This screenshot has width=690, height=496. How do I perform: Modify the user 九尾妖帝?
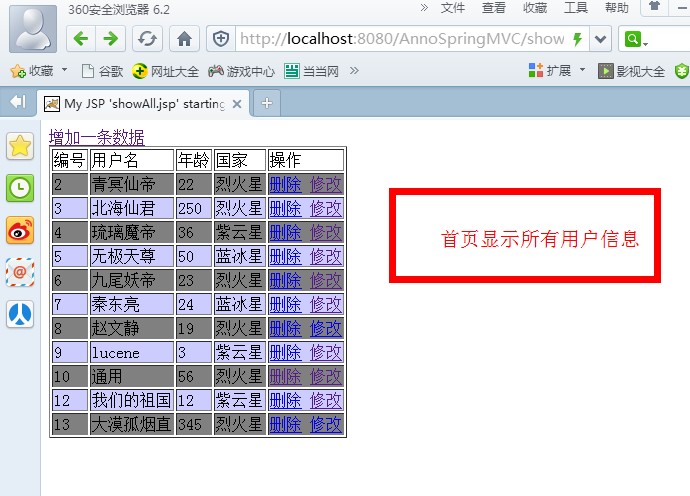326,280
